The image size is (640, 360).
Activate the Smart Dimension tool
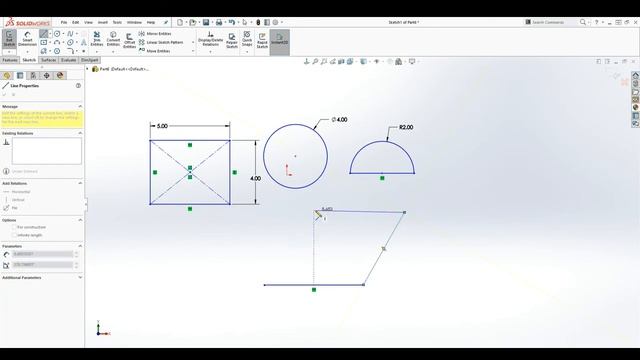(27, 39)
